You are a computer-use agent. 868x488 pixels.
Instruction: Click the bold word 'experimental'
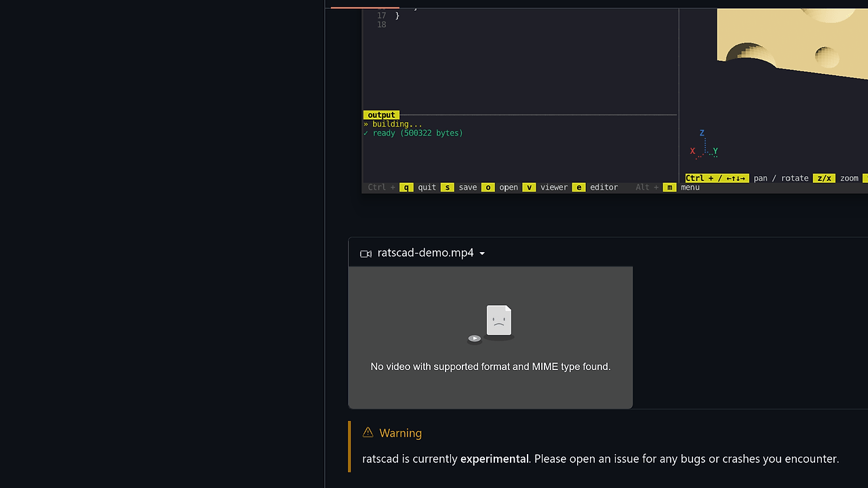click(x=494, y=459)
